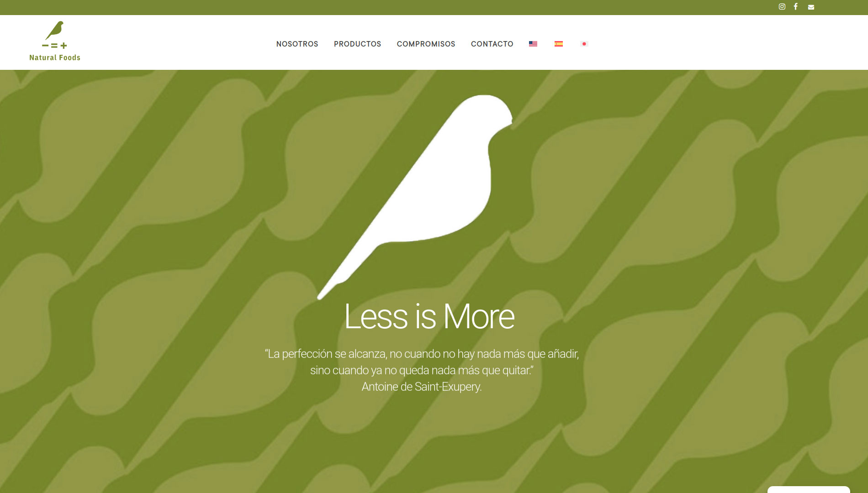Open the Instagram profile icon
Screen dimensions: 868x493
pos(782,7)
